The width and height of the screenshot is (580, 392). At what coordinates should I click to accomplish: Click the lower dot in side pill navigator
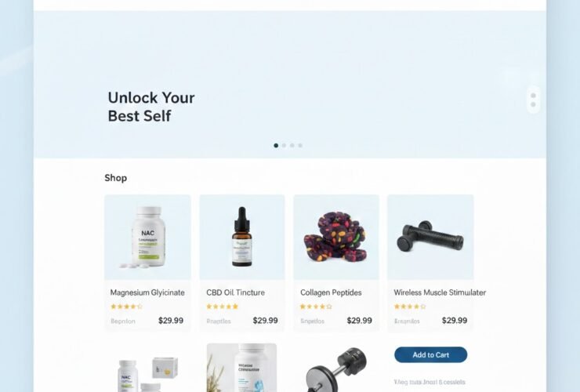coord(533,104)
